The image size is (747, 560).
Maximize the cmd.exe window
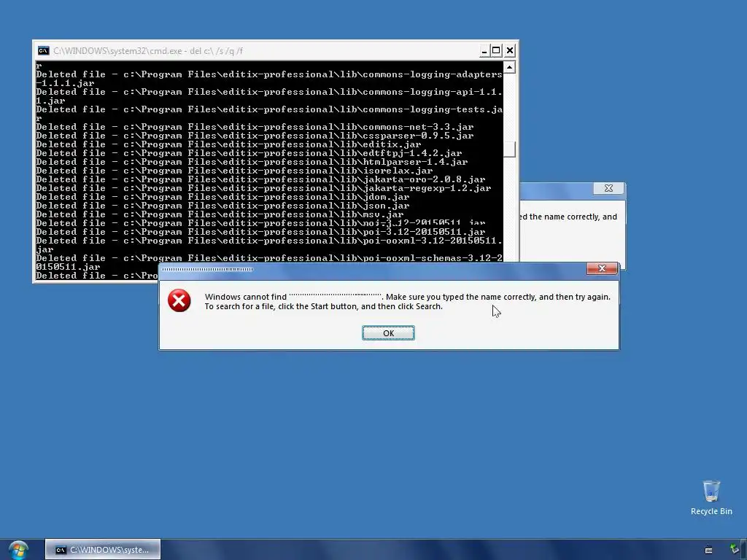click(x=496, y=50)
